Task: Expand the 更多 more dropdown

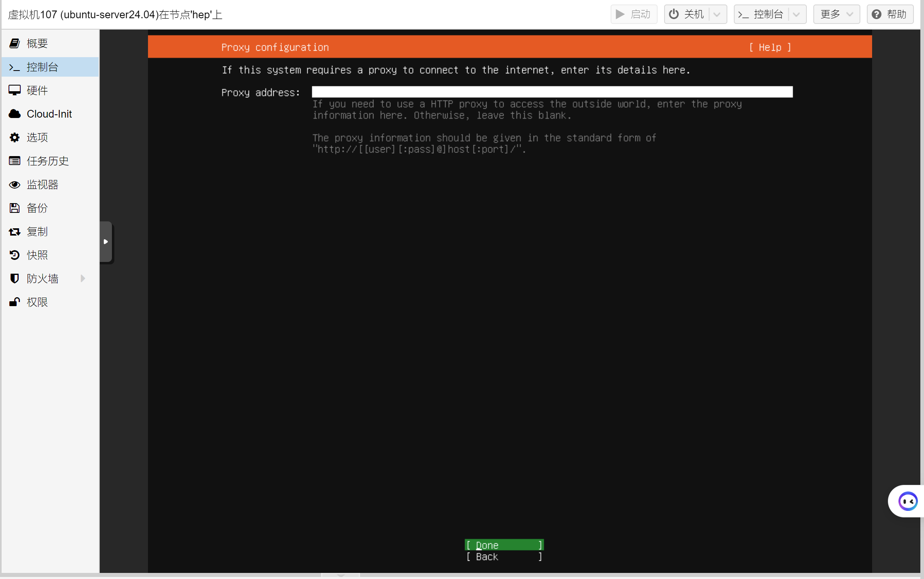Action: tap(836, 15)
